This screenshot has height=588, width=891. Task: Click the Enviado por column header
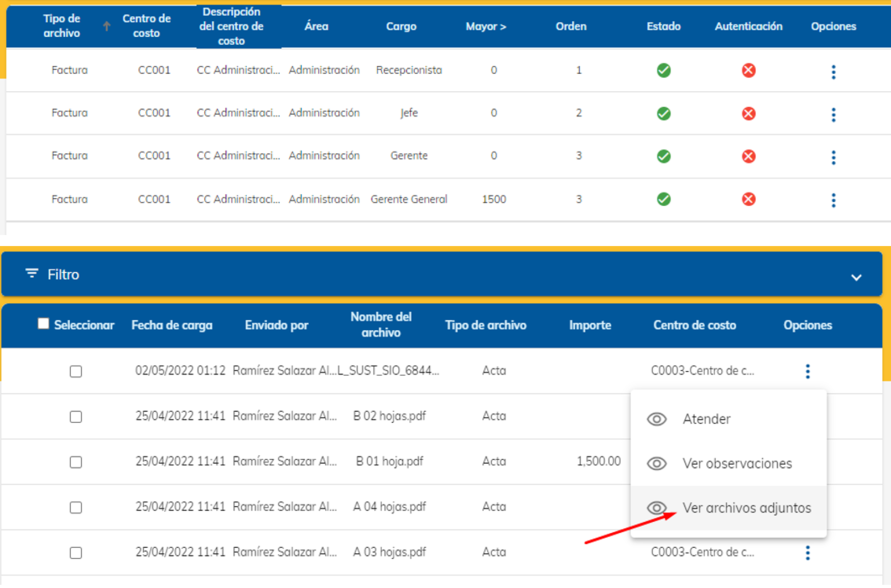276,326
